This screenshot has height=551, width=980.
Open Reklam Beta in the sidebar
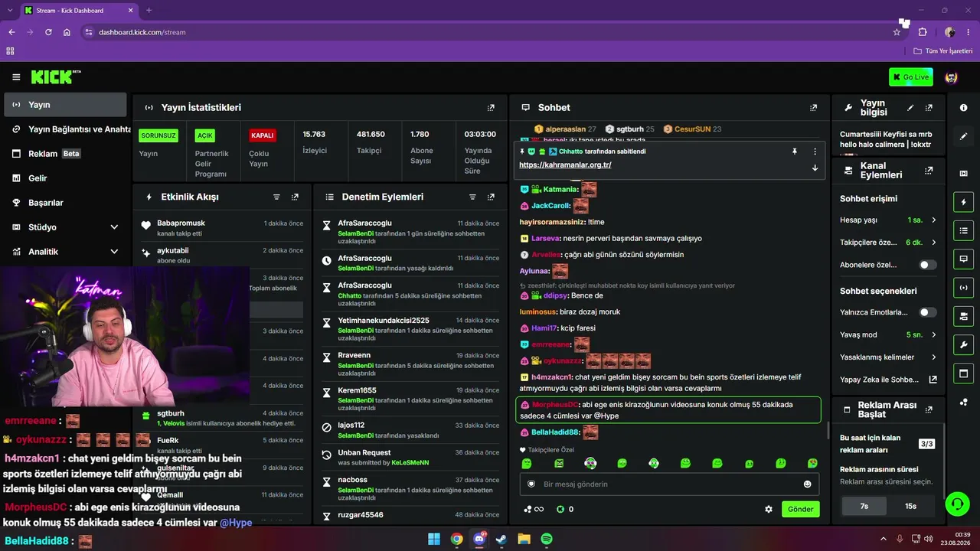point(65,154)
